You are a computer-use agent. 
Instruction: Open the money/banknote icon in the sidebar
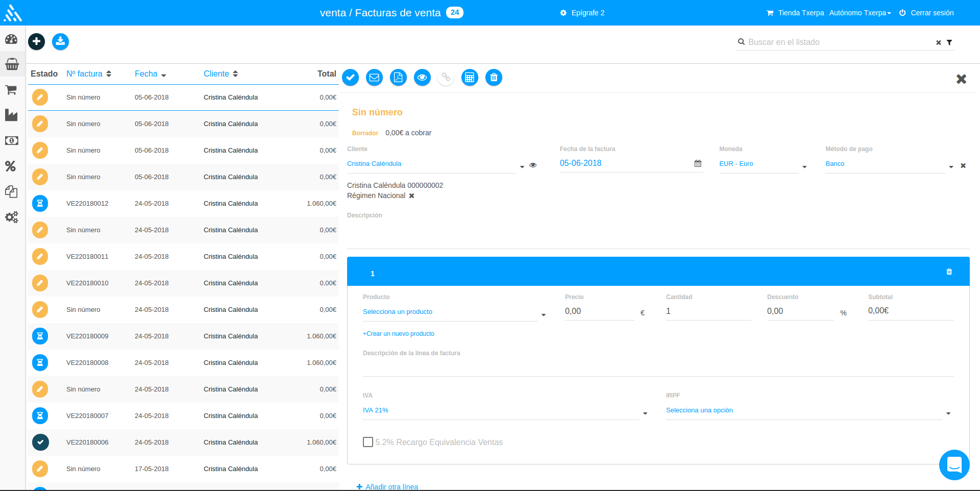(11, 140)
